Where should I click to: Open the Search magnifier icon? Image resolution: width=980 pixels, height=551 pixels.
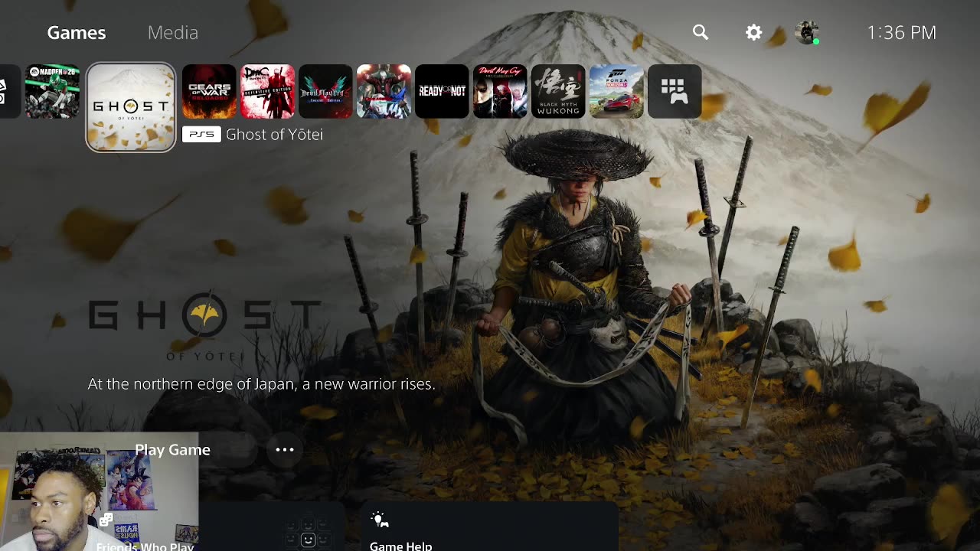click(701, 32)
